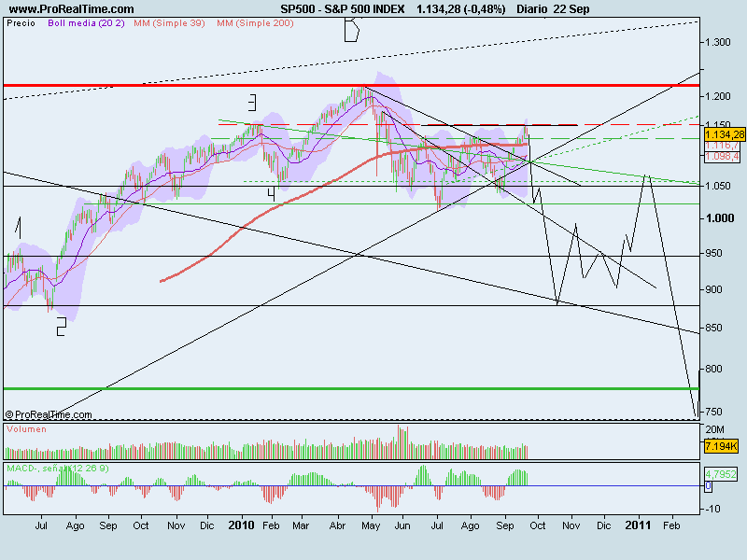
Task: Select the wave 2 annotation label
Action: 61,327
